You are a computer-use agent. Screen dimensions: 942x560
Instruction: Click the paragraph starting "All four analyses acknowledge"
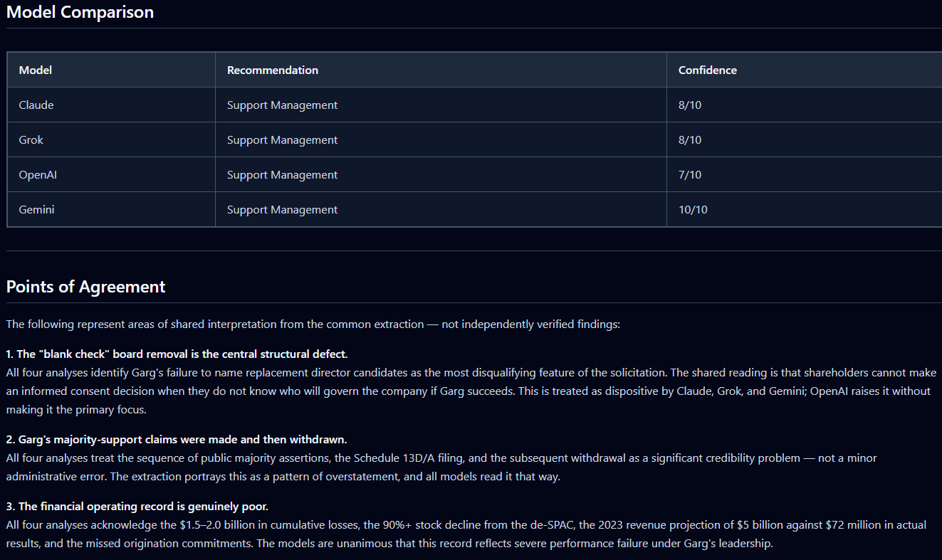466,534
